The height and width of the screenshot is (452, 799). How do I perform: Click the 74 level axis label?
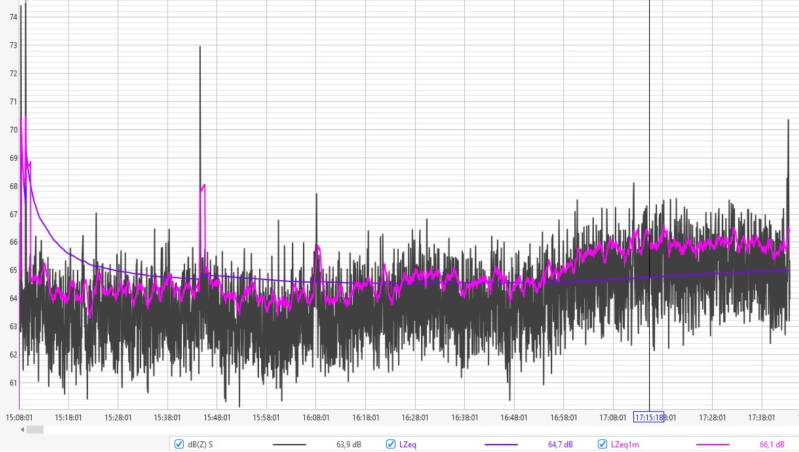click(x=13, y=17)
